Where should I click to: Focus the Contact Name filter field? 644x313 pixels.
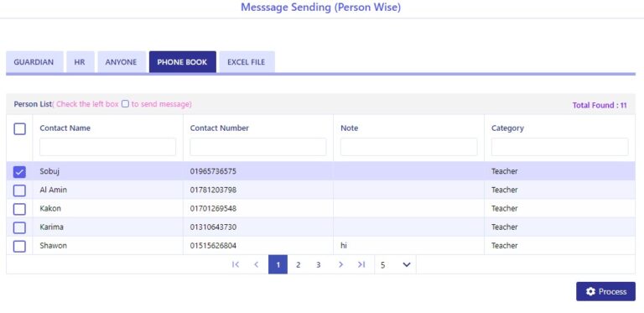coord(107,147)
